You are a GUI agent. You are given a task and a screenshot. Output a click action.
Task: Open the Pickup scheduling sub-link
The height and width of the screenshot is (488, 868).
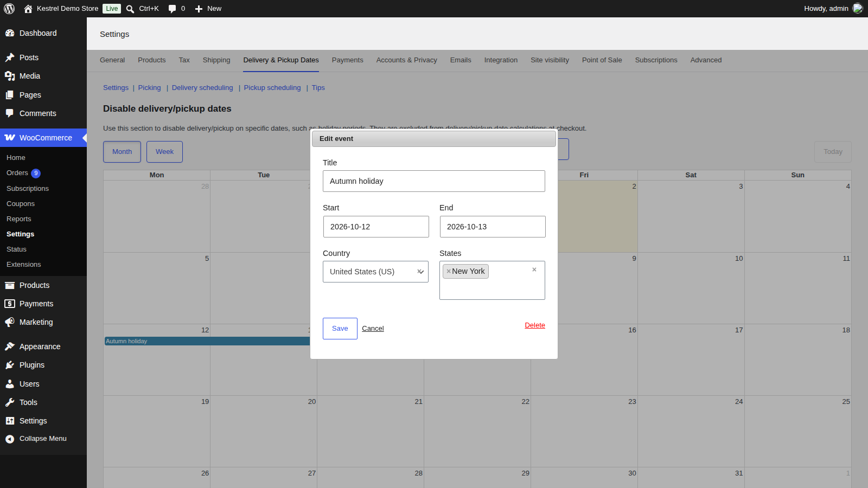click(272, 88)
